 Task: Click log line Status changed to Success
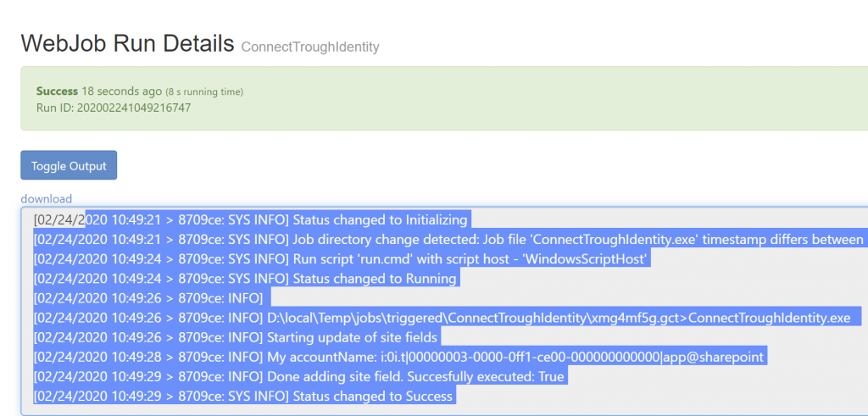point(243,397)
